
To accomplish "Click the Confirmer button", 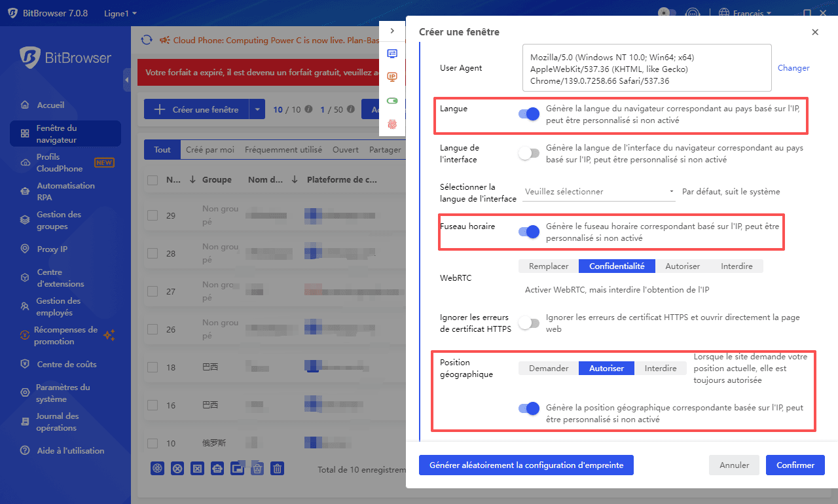I will click(795, 465).
